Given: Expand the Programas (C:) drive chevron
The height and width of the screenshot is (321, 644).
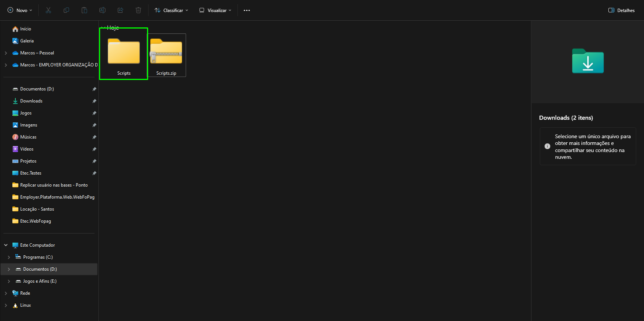Looking at the screenshot, I should tap(9, 257).
